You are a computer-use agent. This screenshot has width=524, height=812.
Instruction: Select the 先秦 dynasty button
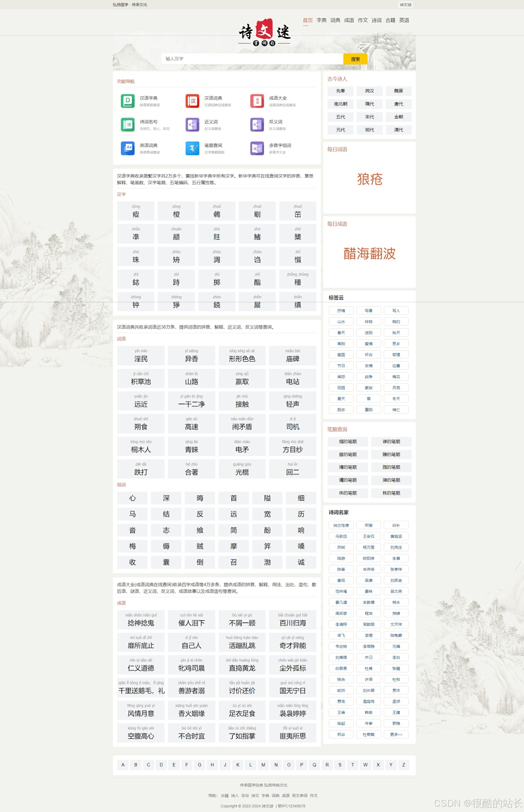point(341,91)
